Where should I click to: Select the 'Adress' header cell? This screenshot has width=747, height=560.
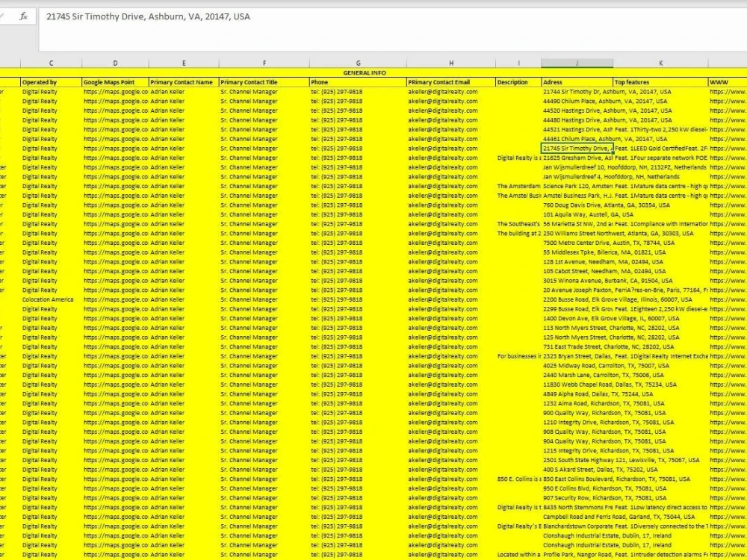pyautogui.click(x=577, y=82)
